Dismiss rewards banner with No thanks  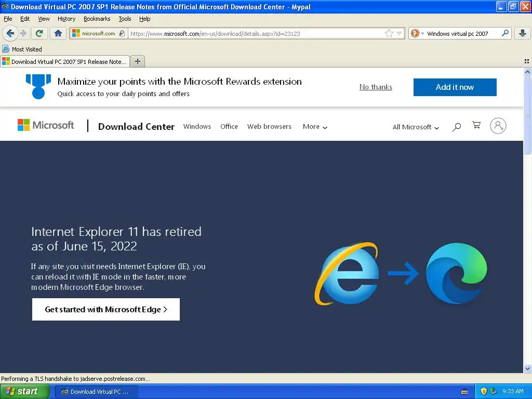coord(376,87)
